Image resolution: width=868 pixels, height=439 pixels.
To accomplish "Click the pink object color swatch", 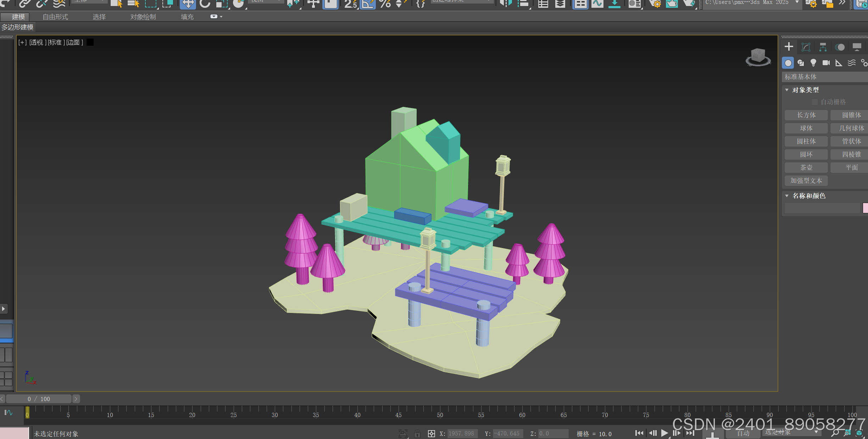I will point(865,208).
